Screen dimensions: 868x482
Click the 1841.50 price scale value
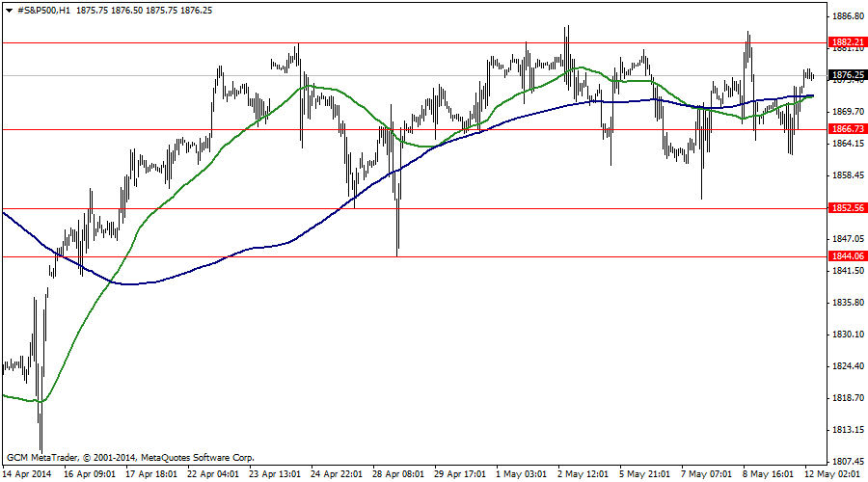point(848,271)
